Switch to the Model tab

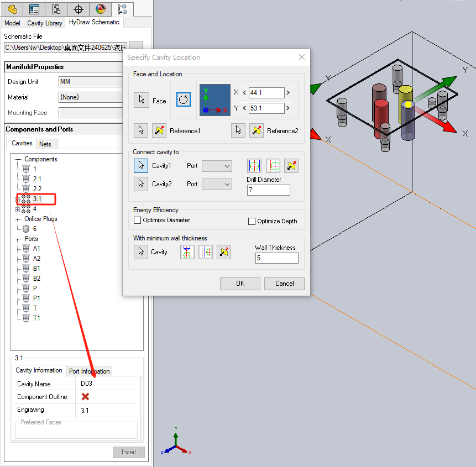pos(12,23)
